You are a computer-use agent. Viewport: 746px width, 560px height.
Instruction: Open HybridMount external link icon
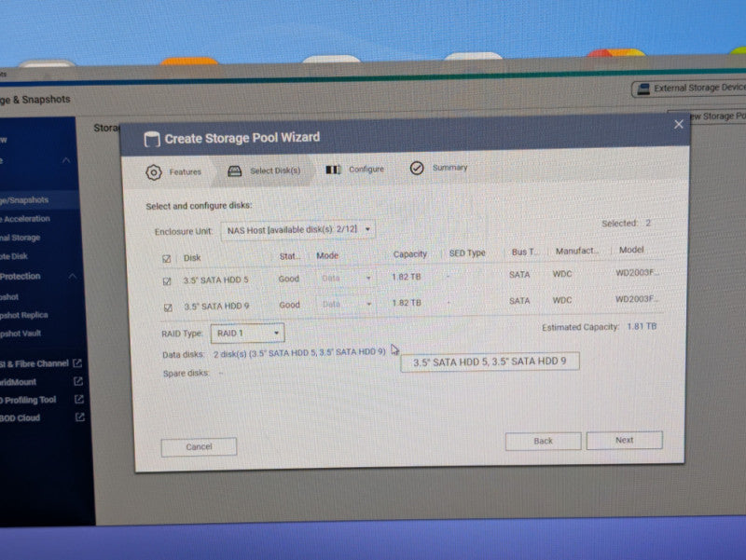(x=78, y=381)
